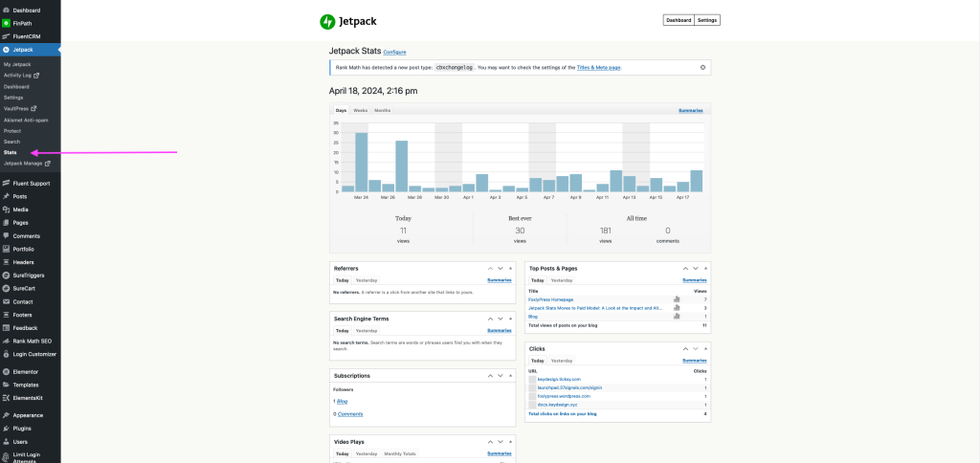Move Search Engine Terms panel down

click(x=501, y=318)
